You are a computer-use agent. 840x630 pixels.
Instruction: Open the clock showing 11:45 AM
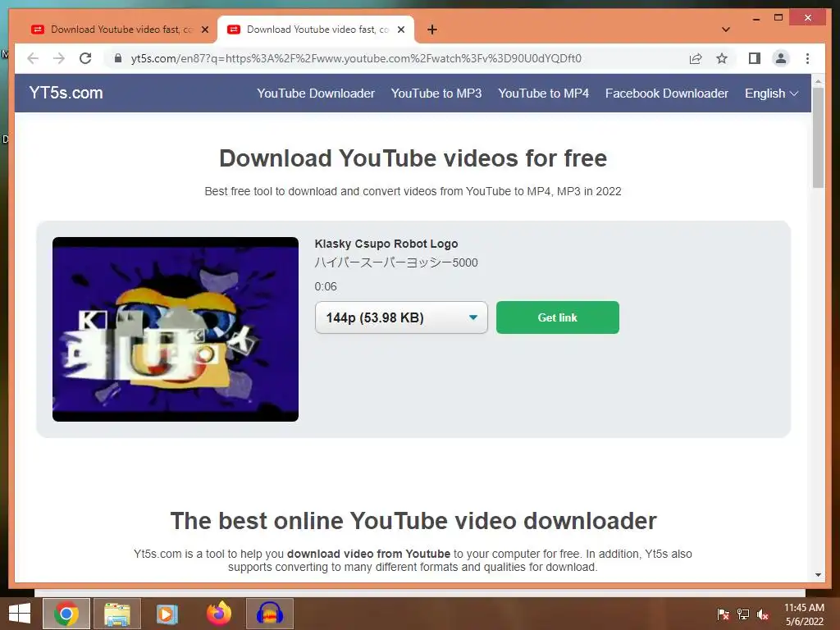pos(804,614)
